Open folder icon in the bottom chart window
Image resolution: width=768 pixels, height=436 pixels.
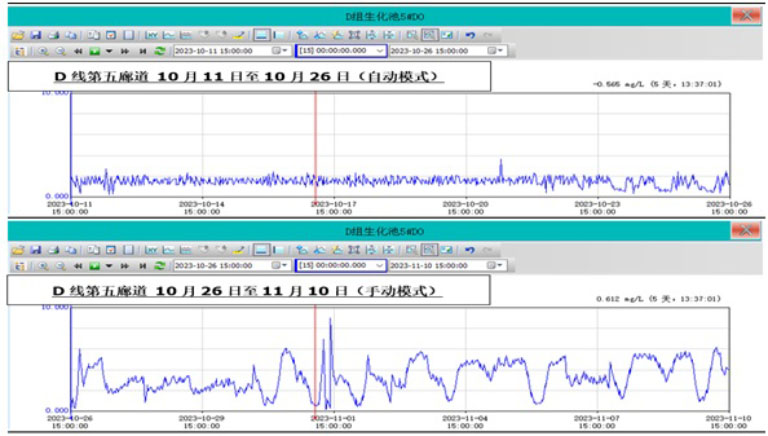[x=18, y=250]
